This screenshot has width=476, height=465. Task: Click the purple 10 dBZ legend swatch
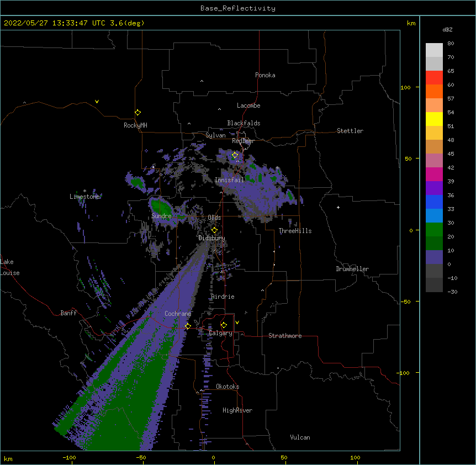pos(434,257)
